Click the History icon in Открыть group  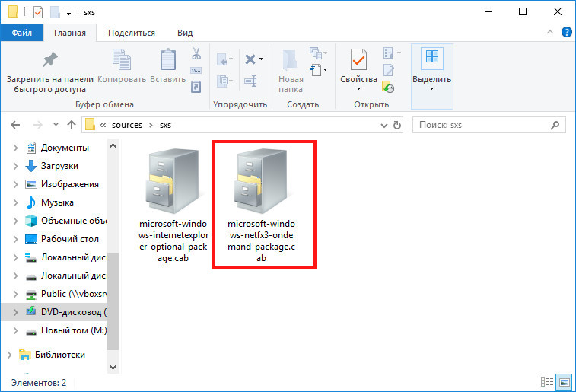coord(388,87)
